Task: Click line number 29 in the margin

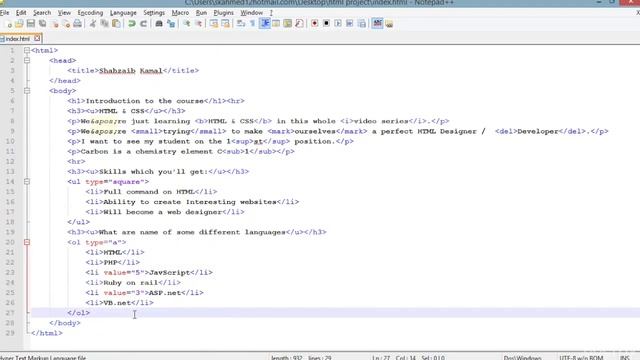Action: pos(10,333)
